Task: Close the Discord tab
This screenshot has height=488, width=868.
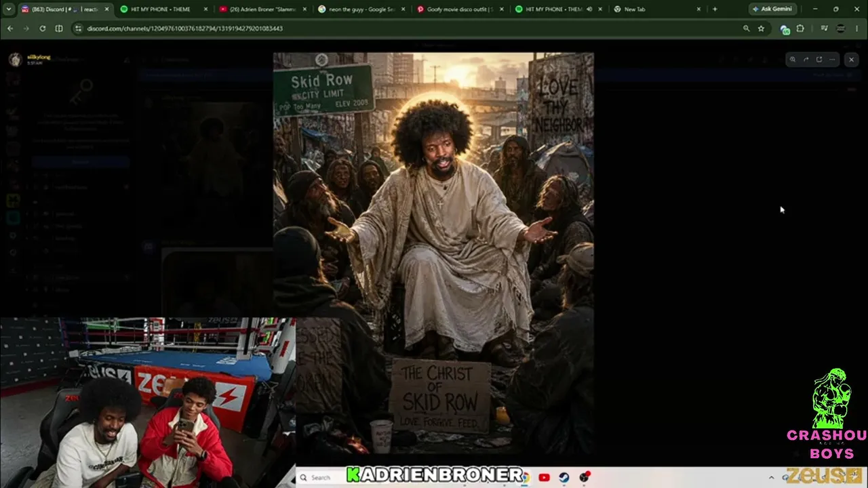Action: click(x=106, y=9)
